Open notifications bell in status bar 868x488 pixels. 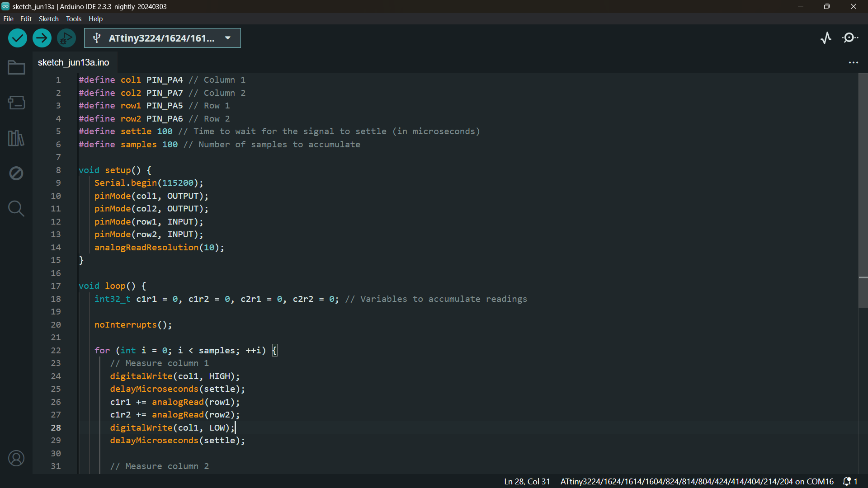848,482
